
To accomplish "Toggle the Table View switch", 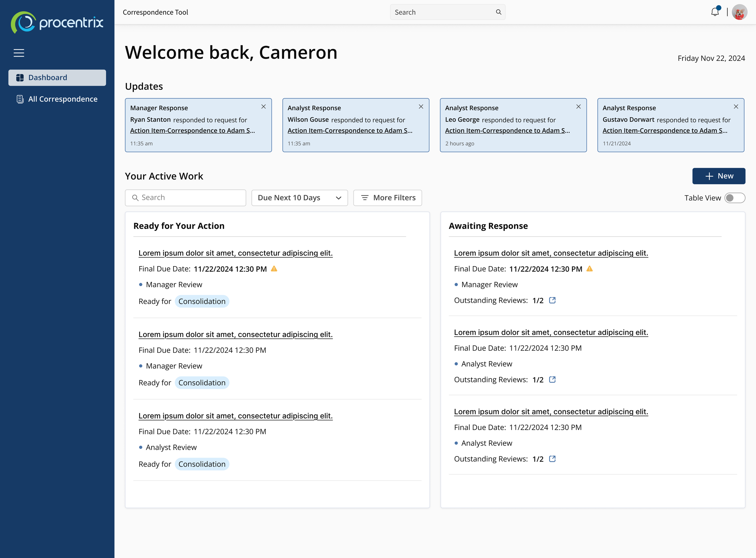I will coord(735,198).
